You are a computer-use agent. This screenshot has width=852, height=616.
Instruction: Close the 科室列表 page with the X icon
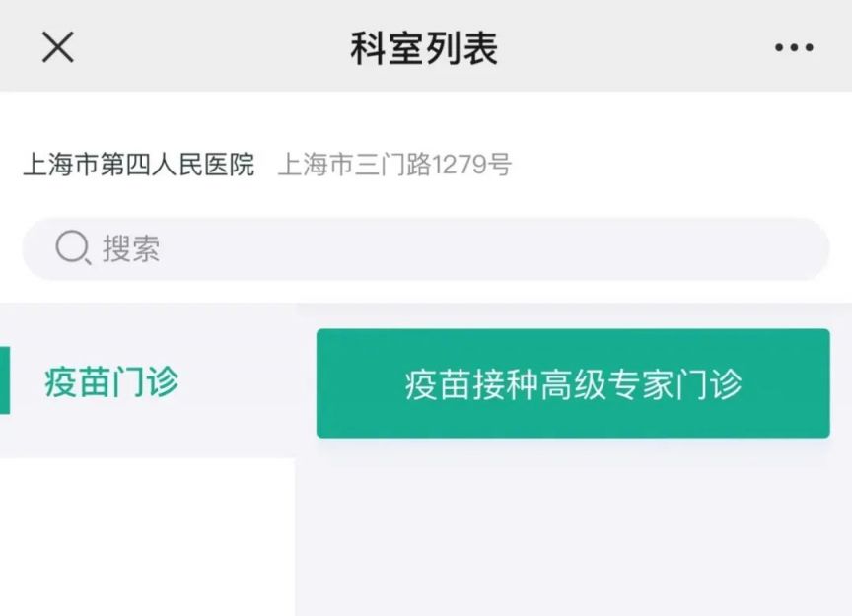coord(57,47)
